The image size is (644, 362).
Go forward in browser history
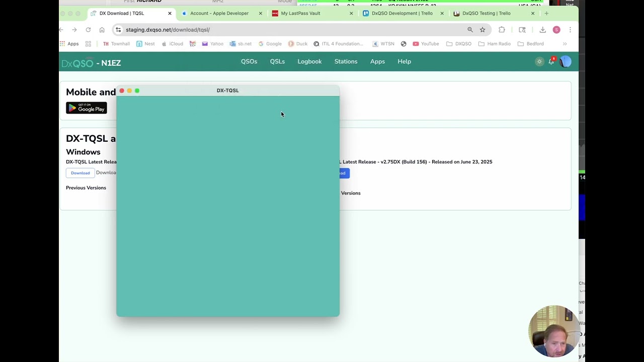[x=74, y=30]
